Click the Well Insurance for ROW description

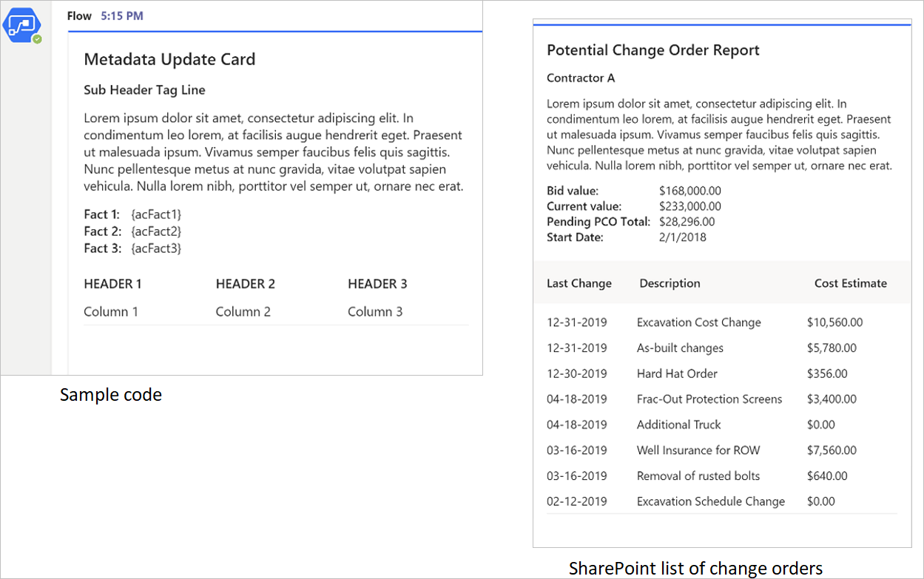[698, 450]
